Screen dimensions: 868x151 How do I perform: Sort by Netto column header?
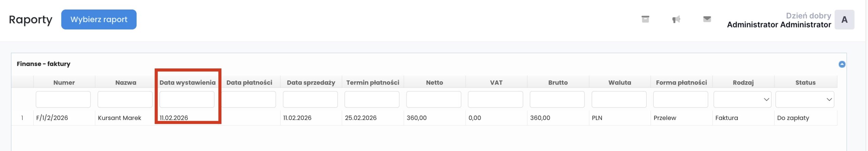434,83
